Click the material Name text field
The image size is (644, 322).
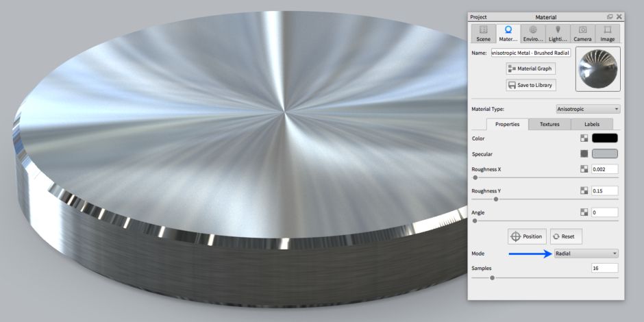(x=531, y=53)
